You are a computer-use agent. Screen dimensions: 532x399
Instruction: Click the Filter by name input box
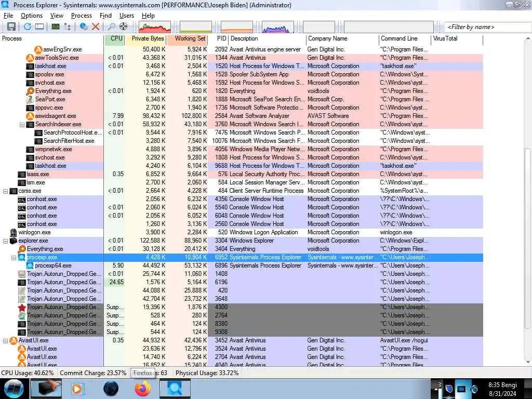pyautogui.click(x=487, y=27)
